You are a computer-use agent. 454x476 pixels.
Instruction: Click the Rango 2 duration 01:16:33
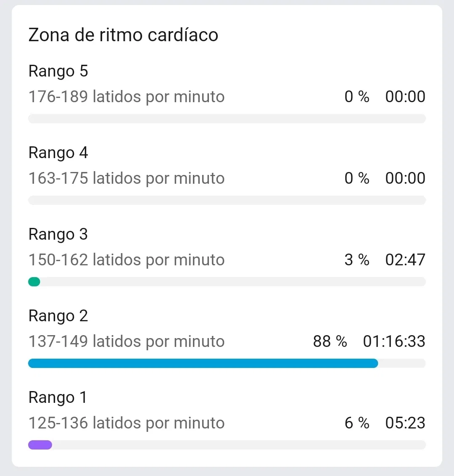click(394, 341)
